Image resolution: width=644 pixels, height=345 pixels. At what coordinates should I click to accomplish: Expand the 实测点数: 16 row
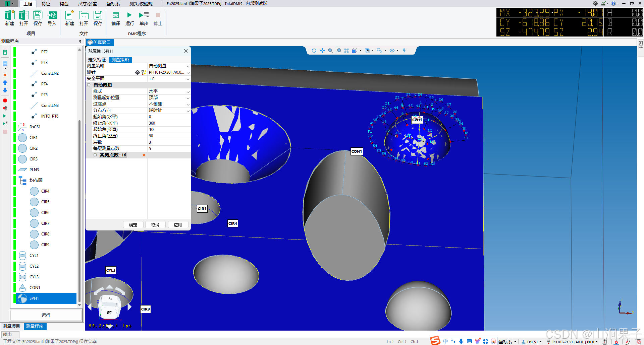95,155
